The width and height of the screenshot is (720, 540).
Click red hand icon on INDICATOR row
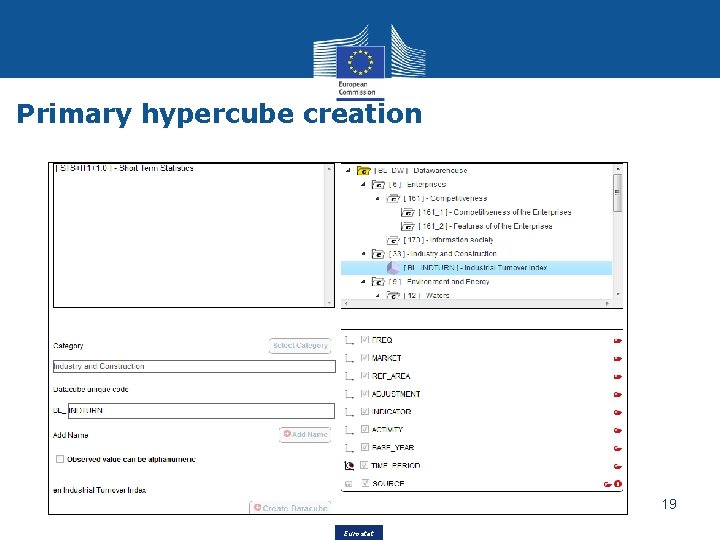(x=618, y=412)
